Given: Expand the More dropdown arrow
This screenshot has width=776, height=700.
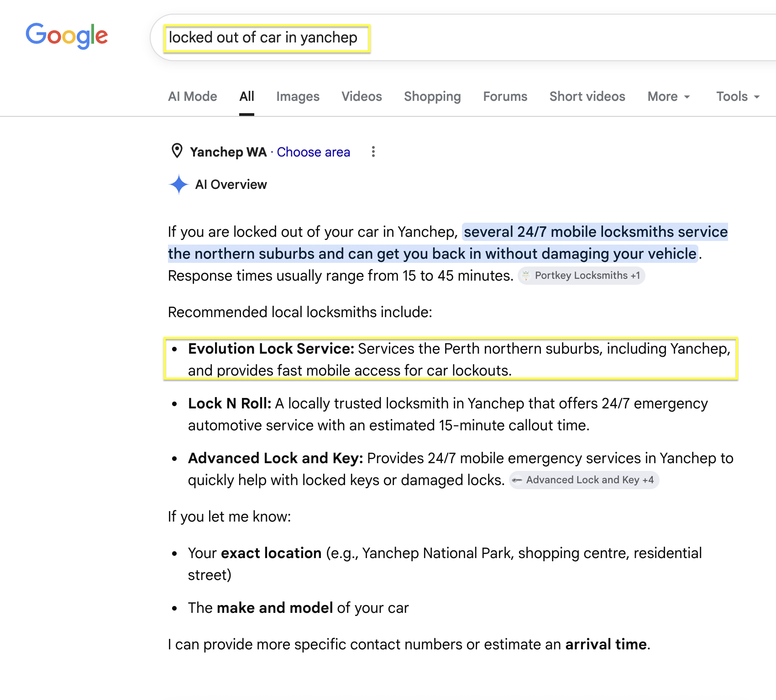Looking at the screenshot, I should coord(687,97).
